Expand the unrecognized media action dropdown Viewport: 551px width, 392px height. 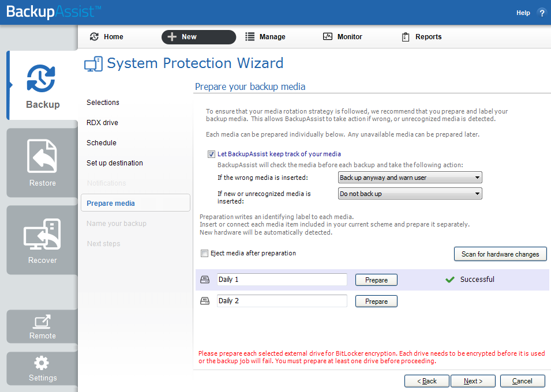[410, 194]
